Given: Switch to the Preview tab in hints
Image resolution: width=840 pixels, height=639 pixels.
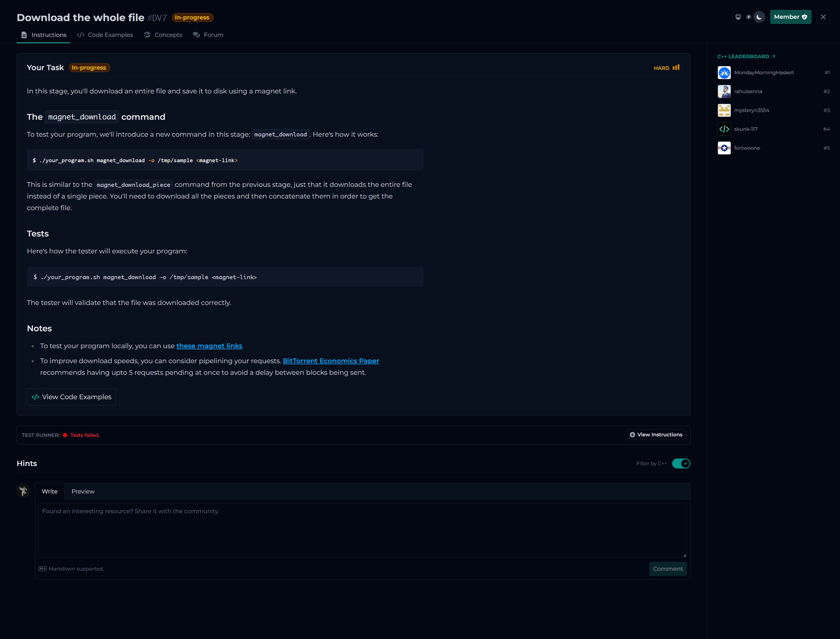Looking at the screenshot, I should click(83, 492).
